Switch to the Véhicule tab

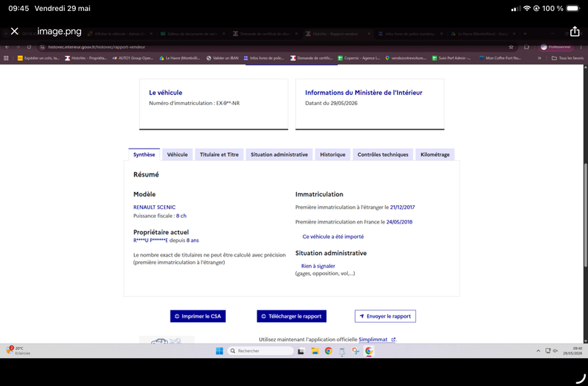[177, 154]
